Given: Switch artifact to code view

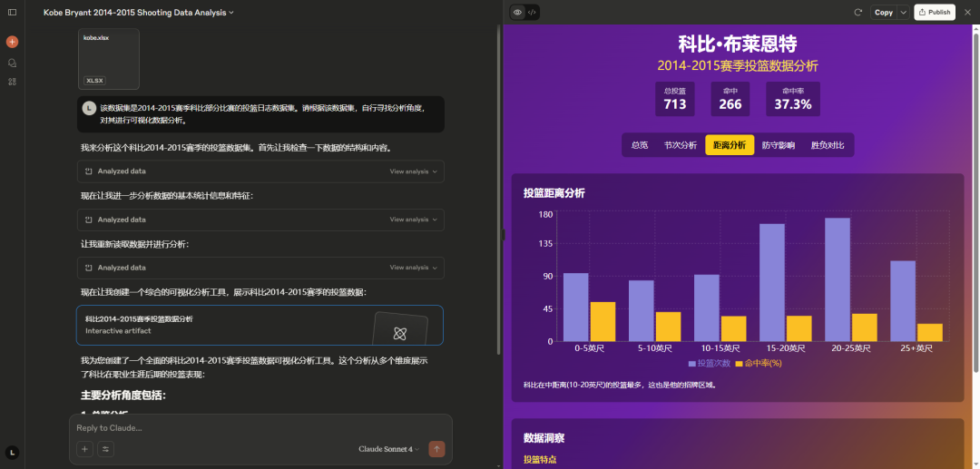Looking at the screenshot, I should (x=532, y=12).
